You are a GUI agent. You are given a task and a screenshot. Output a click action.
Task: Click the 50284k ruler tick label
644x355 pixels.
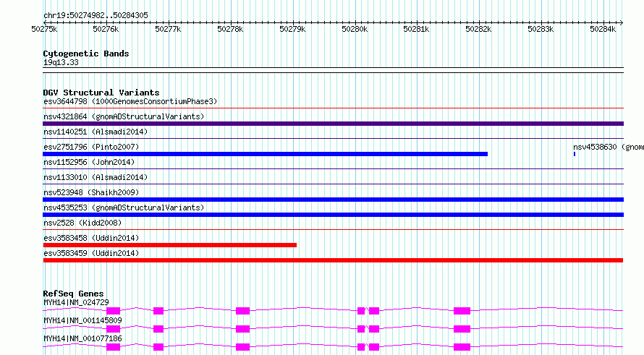[x=603, y=29]
